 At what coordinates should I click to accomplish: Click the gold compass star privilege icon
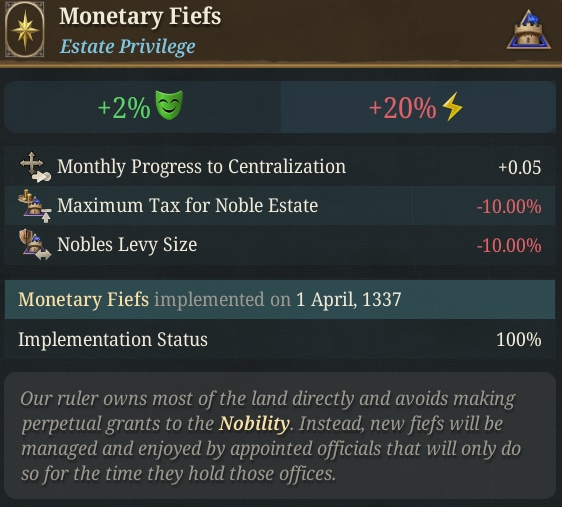pyautogui.click(x=25, y=30)
